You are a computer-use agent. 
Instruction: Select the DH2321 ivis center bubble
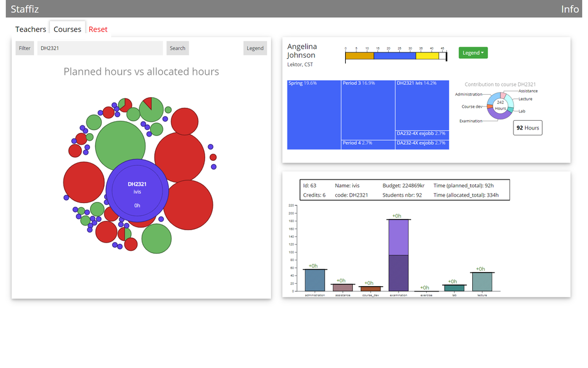pyautogui.click(x=137, y=191)
